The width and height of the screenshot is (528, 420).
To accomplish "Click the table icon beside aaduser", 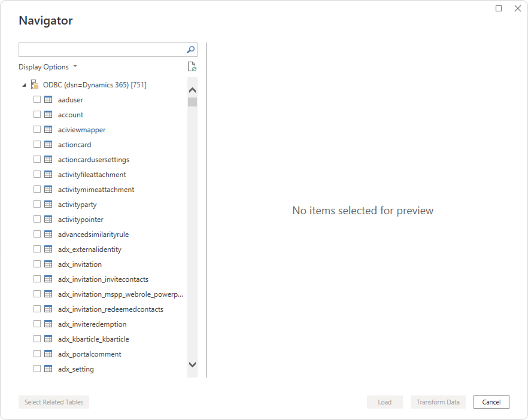I will (x=48, y=100).
